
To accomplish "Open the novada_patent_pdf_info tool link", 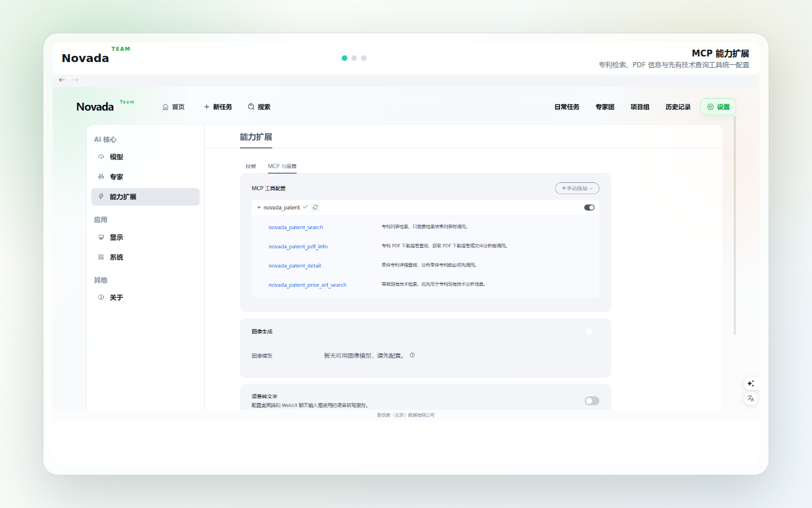I will 298,247.
